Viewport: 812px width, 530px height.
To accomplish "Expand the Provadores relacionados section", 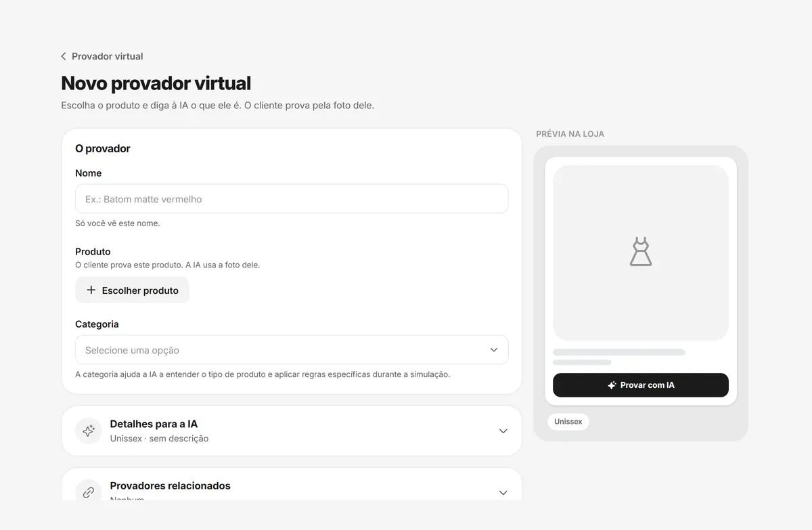I will tap(292, 485).
